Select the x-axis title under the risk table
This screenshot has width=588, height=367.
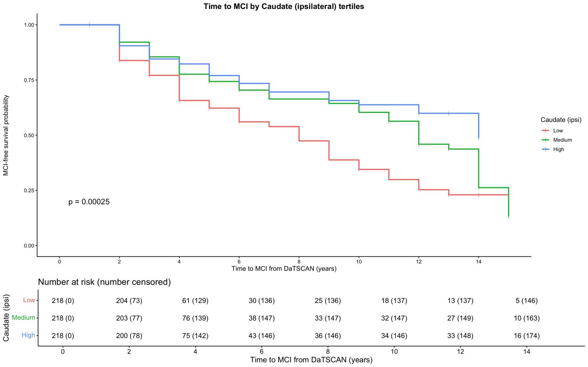pyautogui.click(x=311, y=360)
